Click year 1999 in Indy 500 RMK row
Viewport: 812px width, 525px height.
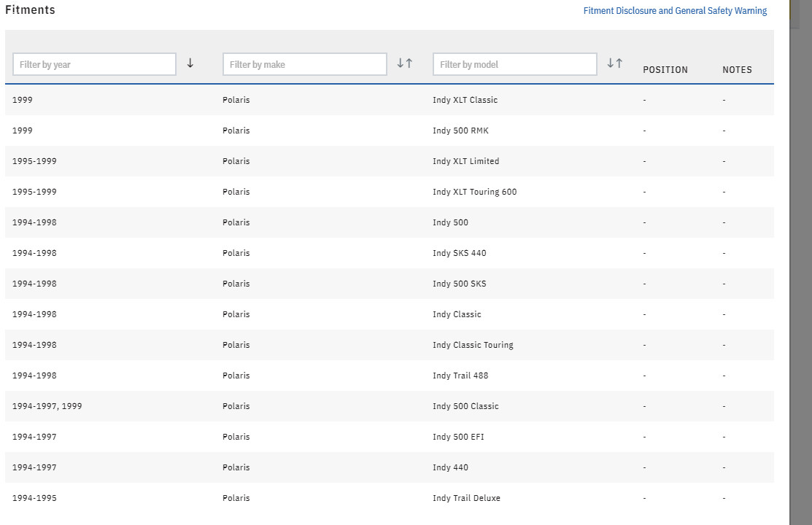[x=23, y=131]
